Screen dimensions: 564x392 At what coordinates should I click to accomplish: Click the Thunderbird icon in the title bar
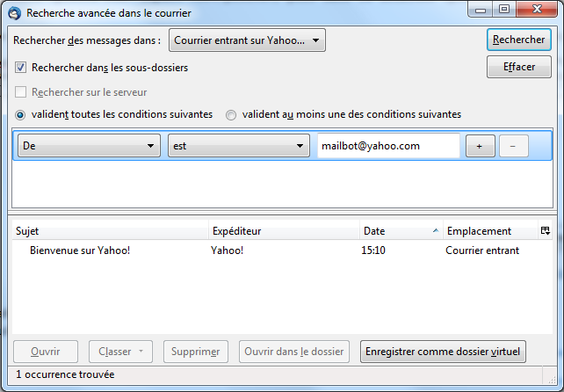[x=15, y=13]
